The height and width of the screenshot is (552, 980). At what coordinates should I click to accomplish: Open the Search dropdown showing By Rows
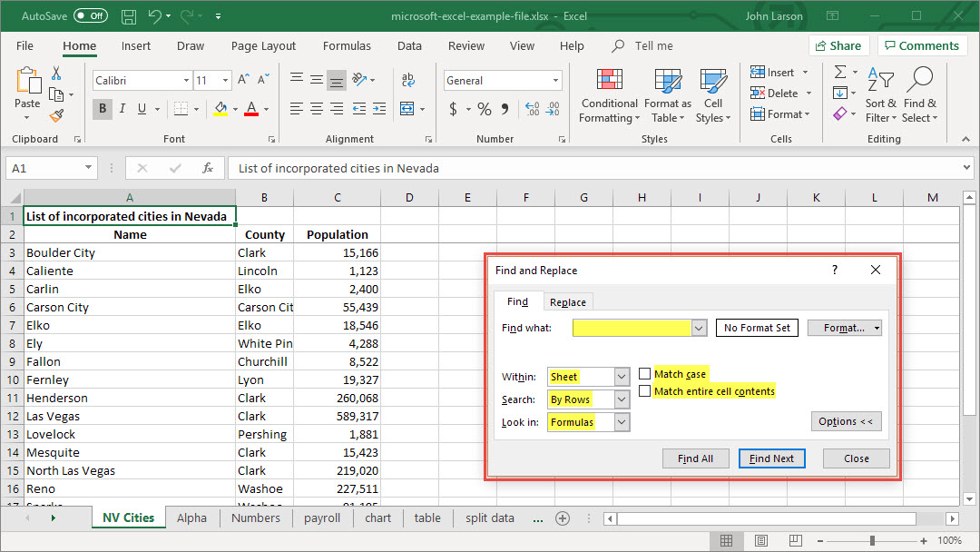622,399
